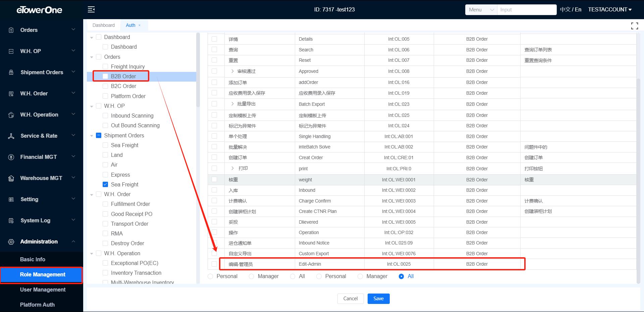Click the W.H. Operation sidebar icon
The width and height of the screenshot is (644, 312).
click(11, 115)
